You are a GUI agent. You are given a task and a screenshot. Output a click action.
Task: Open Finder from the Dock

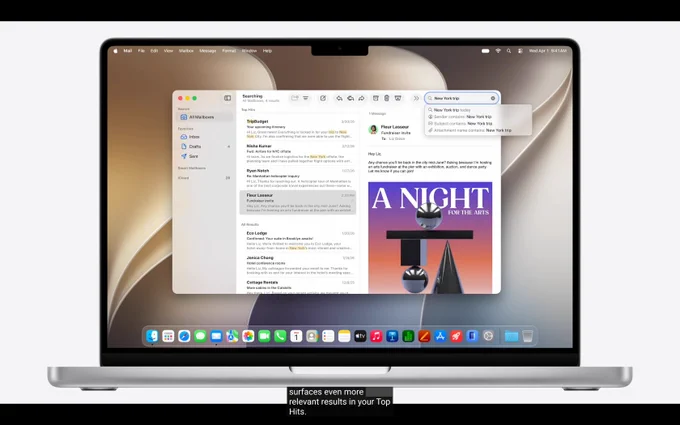click(x=152, y=336)
